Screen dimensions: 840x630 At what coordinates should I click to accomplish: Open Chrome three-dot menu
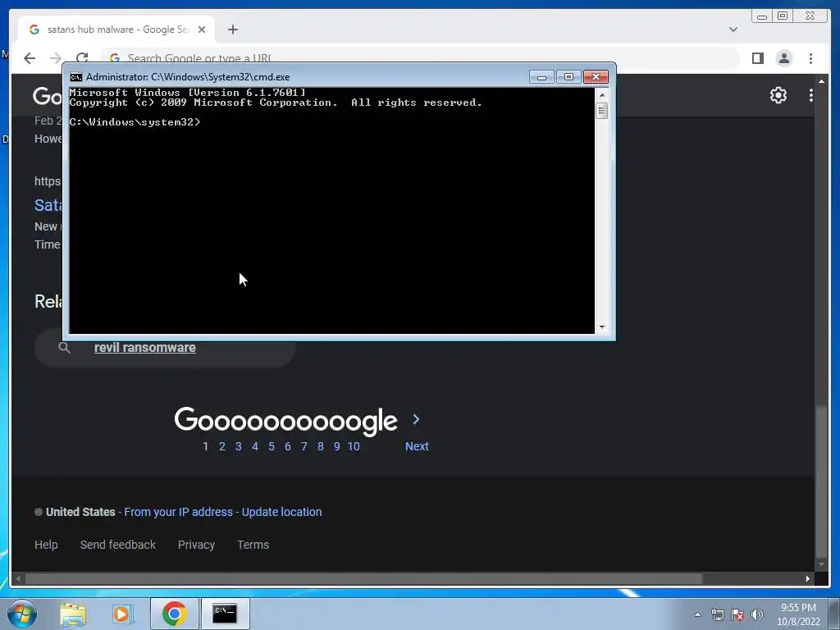coord(810,58)
